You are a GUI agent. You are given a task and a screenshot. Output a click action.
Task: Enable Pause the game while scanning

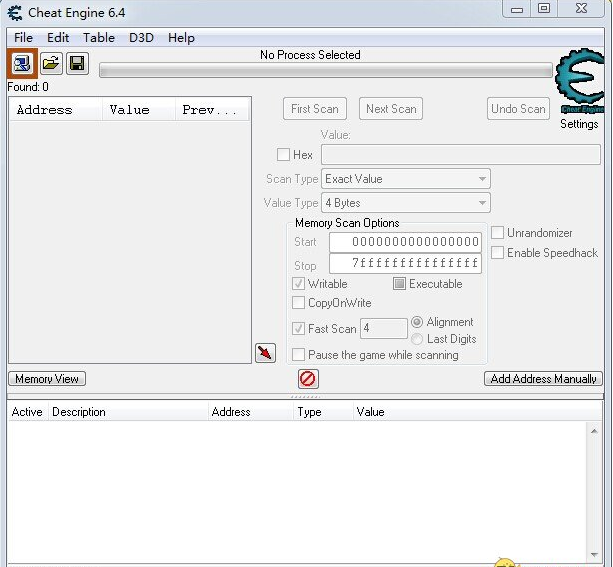pyautogui.click(x=298, y=355)
